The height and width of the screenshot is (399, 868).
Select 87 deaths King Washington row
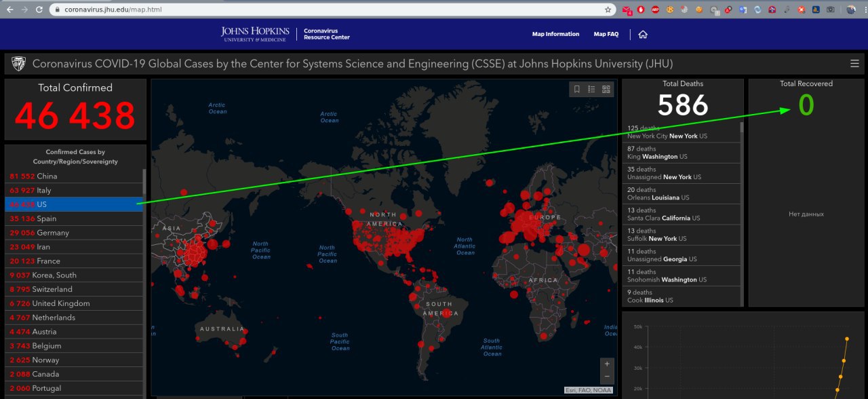[681, 153]
